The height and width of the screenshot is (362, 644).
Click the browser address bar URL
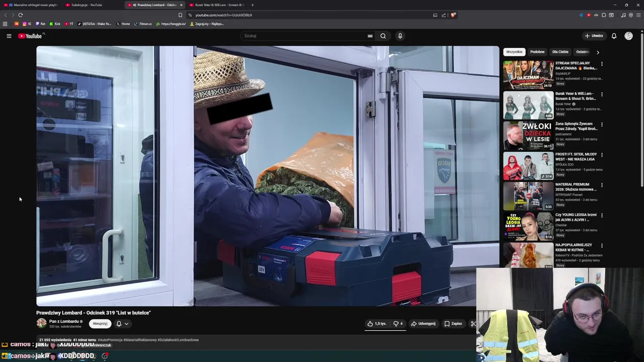(x=224, y=15)
